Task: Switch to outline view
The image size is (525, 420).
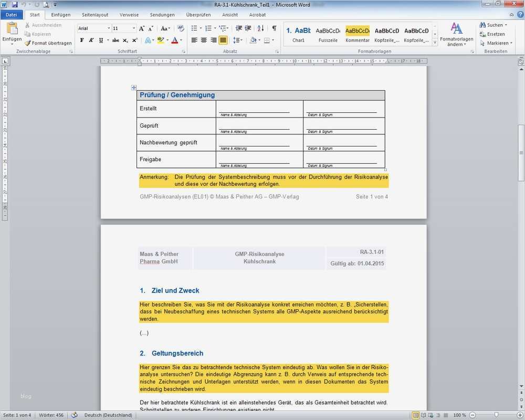Action: click(x=438, y=415)
